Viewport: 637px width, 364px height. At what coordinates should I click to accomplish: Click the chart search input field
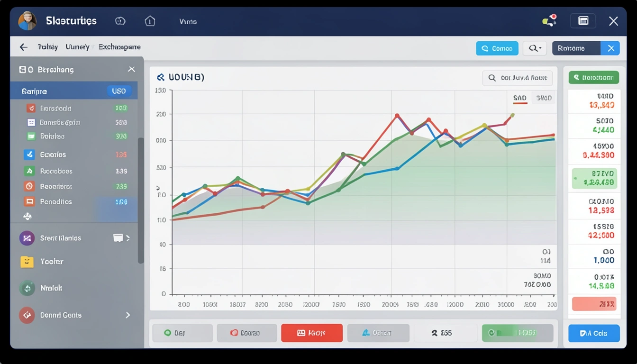point(518,78)
